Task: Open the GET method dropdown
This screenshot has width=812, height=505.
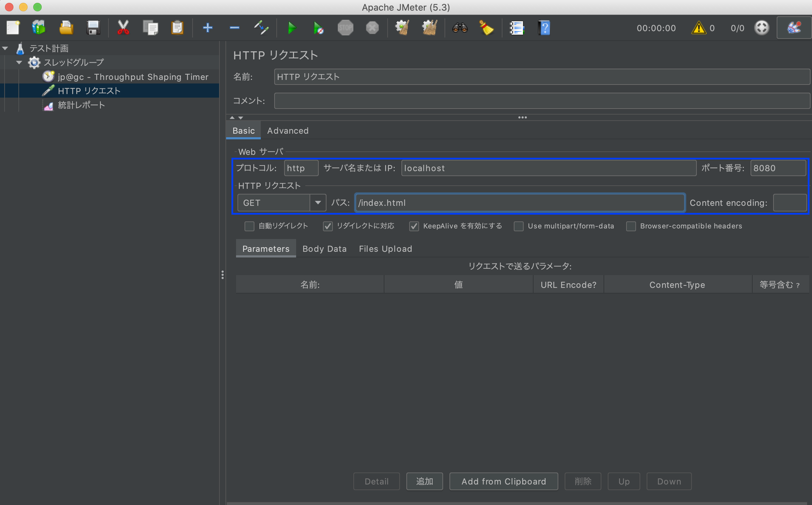Action: [318, 203]
